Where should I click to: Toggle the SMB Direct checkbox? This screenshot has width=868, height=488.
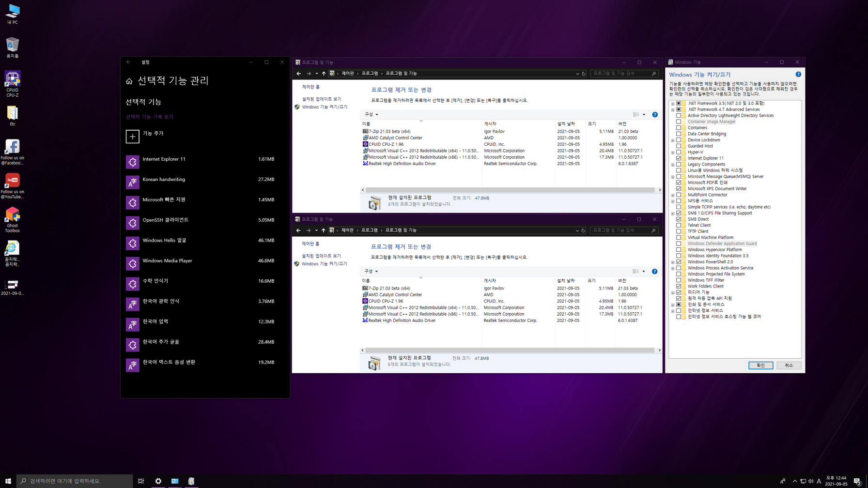(679, 219)
